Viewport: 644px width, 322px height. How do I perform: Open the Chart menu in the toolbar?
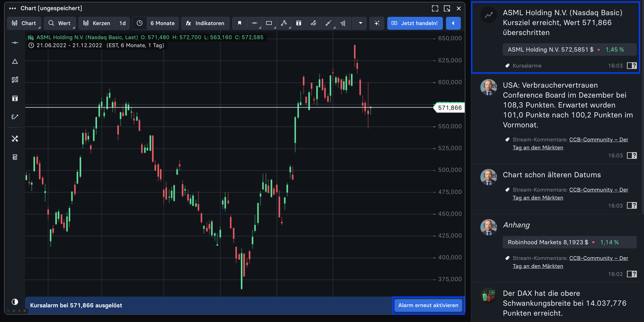click(24, 23)
